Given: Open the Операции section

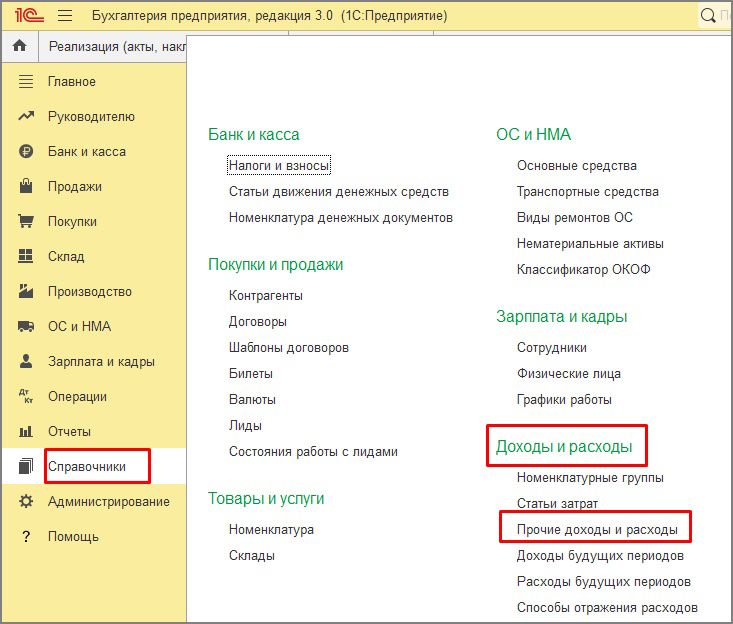Looking at the screenshot, I should click(x=77, y=396).
